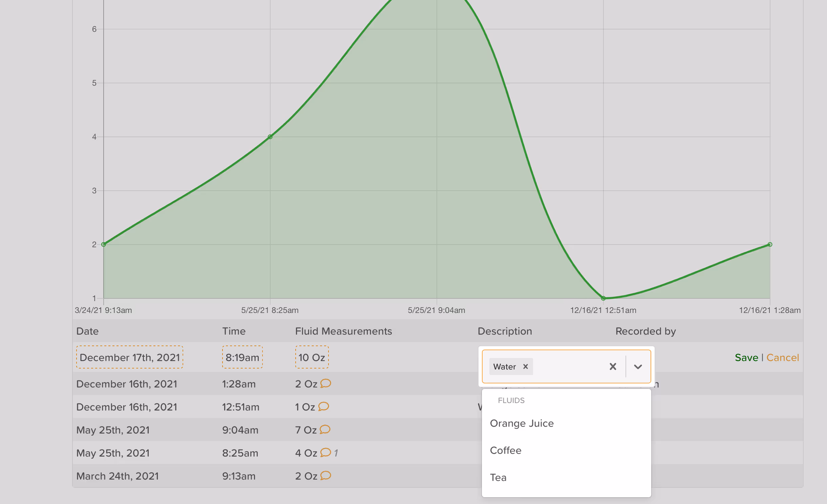Click chart point at 12/16/21 12:51am
The height and width of the screenshot is (504, 827).
603,298
